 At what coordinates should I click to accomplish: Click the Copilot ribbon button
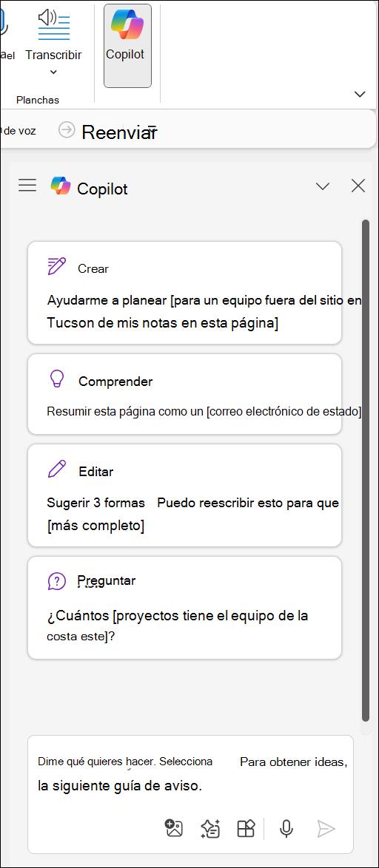(x=127, y=45)
